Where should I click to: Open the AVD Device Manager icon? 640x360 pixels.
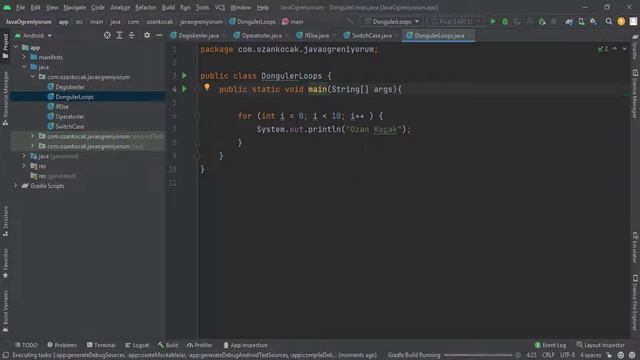(581, 22)
